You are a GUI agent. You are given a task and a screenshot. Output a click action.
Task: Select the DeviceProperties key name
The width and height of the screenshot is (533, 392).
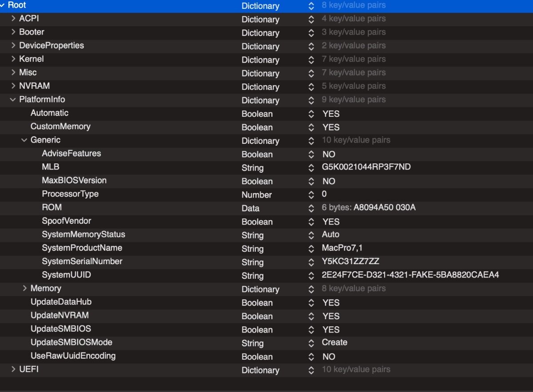[x=52, y=45]
